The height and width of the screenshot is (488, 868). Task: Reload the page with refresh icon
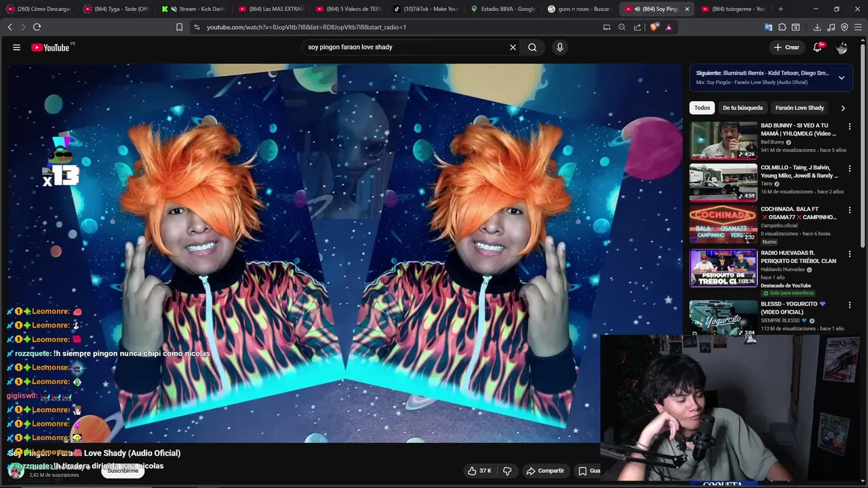click(37, 27)
